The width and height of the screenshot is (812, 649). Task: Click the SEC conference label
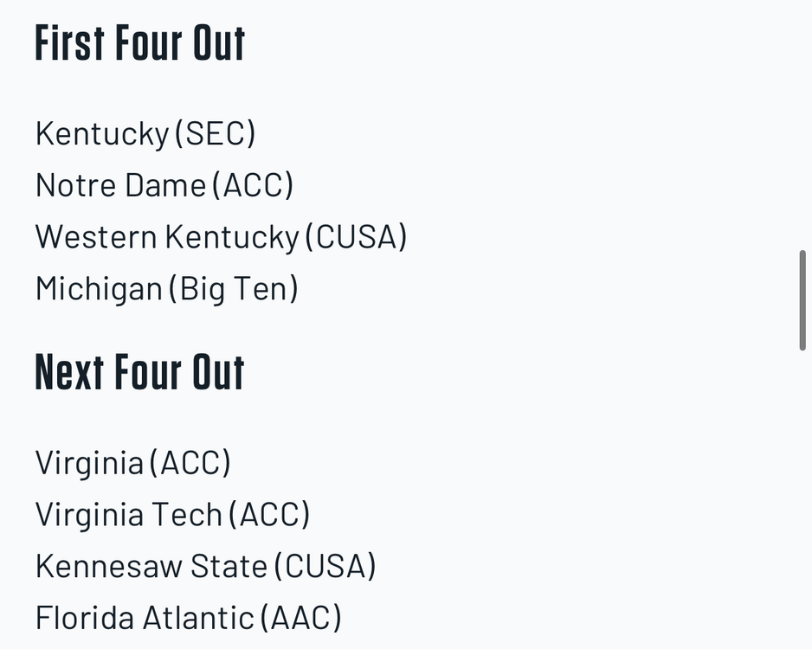click(216, 134)
